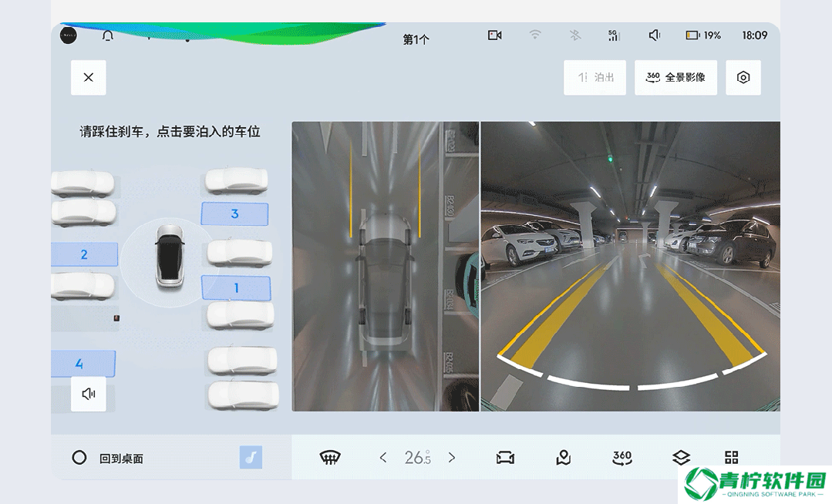The width and height of the screenshot is (832, 504).
Task: Open 360 camera from bottom bar
Action: tap(621, 457)
